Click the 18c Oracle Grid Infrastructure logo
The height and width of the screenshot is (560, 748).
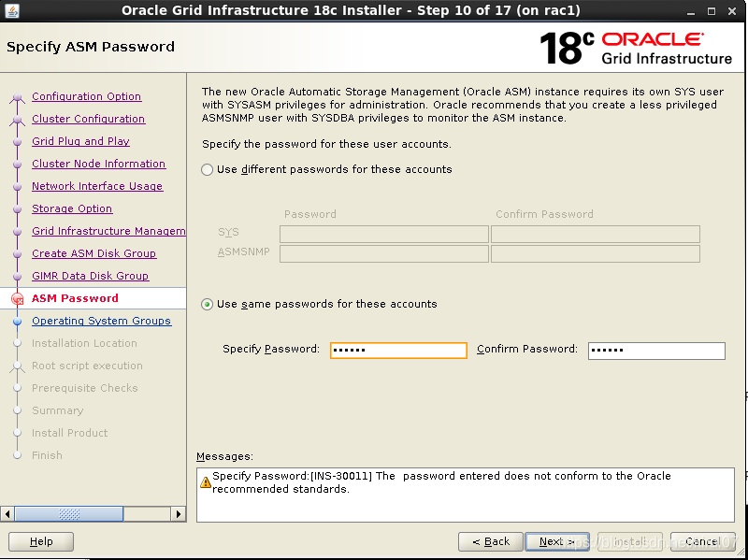point(636,49)
